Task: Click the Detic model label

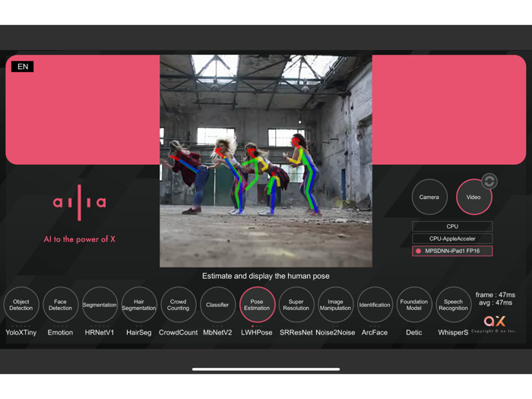Action: tap(414, 333)
